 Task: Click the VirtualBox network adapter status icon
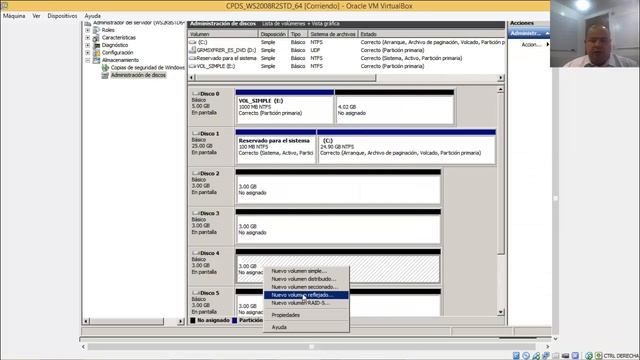point(546,356)
